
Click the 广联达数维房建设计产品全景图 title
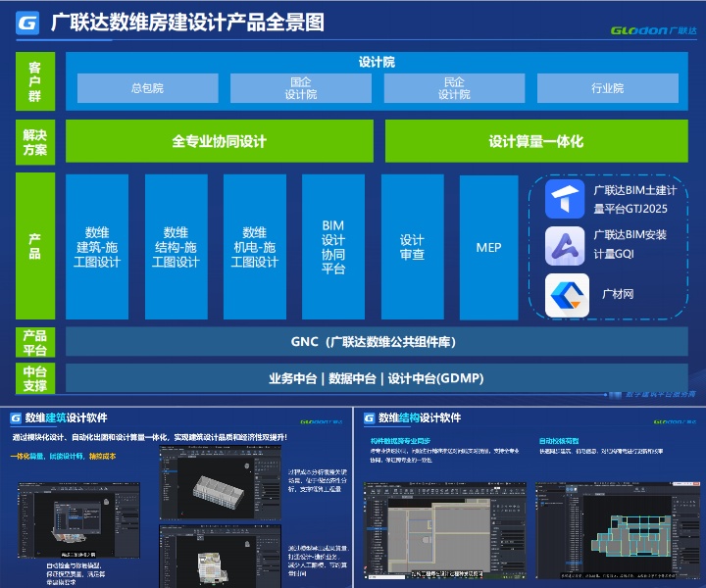pyautogui.click(x=187, y=23)
